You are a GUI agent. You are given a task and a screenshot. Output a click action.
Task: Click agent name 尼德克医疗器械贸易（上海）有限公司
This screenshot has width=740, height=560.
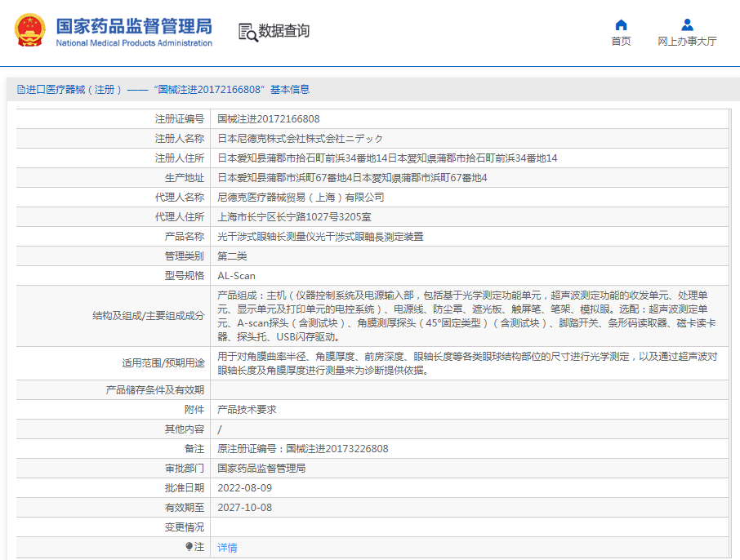click(x=300, y=198)
